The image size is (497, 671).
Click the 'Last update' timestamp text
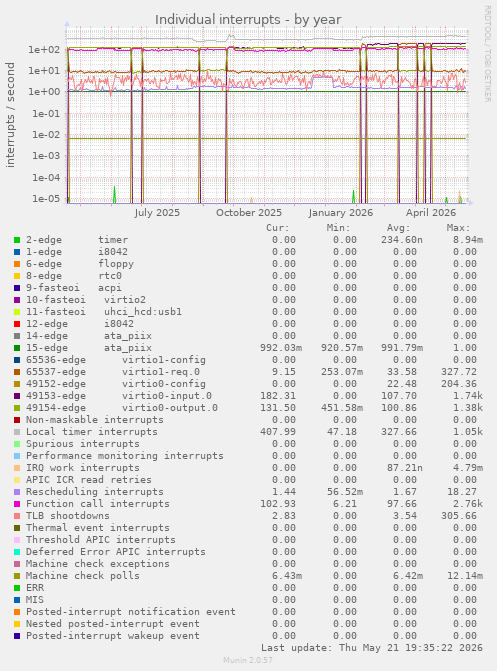[x=372, y=648]
